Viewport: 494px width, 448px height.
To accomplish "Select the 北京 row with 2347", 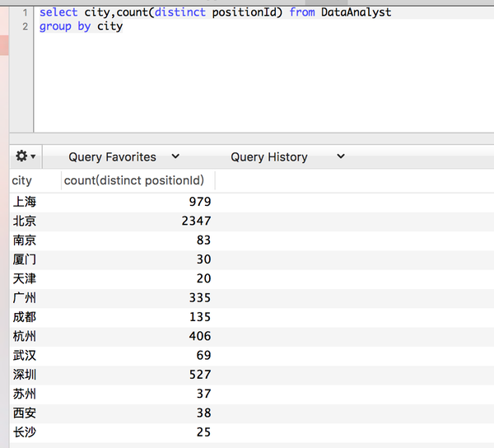I will click(252, 222).
